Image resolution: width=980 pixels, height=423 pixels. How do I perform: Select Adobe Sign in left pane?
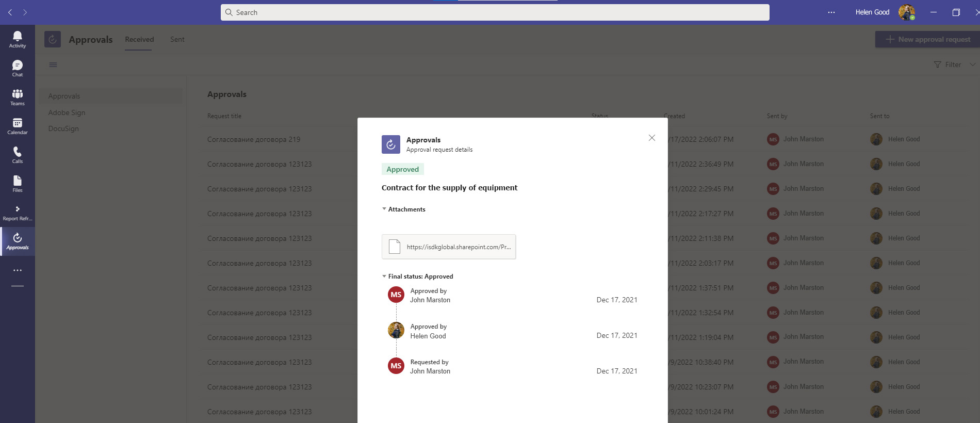(67, 112)
